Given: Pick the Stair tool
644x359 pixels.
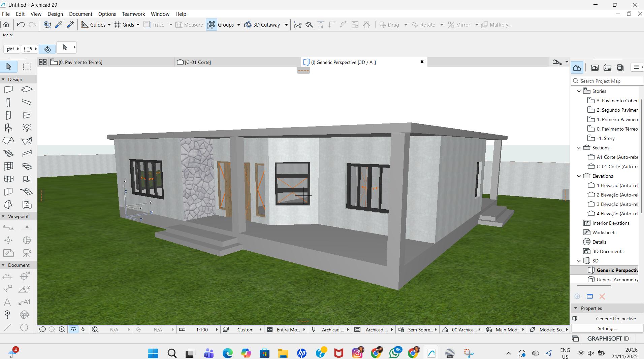Looking at the screenshot, I should coord(8,153).
